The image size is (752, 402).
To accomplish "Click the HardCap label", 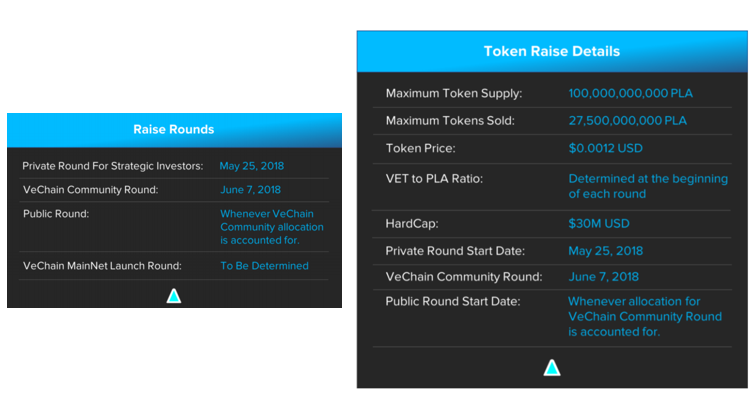I will [x=412, y=224].
